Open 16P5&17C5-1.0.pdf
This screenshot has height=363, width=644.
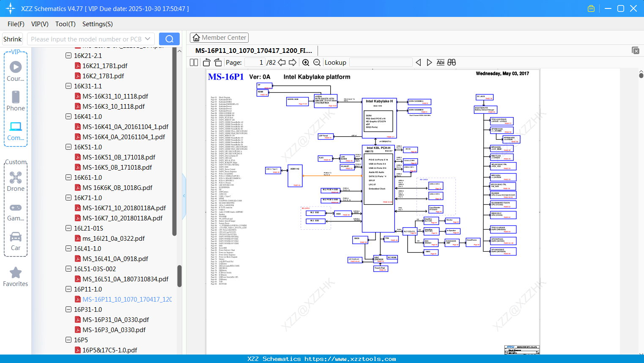point(110,350)
